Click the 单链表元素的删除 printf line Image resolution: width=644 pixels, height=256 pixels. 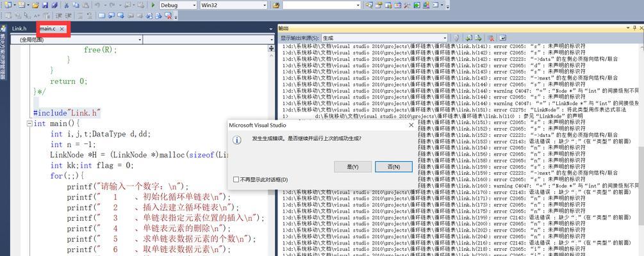point(149,228)
